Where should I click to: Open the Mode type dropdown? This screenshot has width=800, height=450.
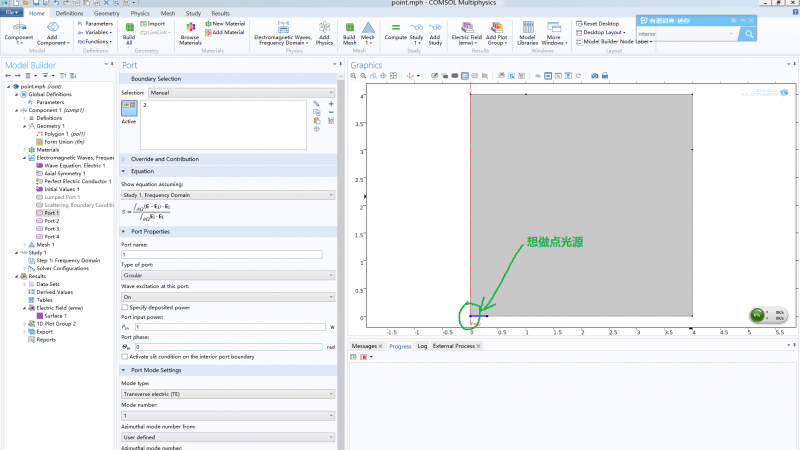pyautogui.click(x=228, y=394)
